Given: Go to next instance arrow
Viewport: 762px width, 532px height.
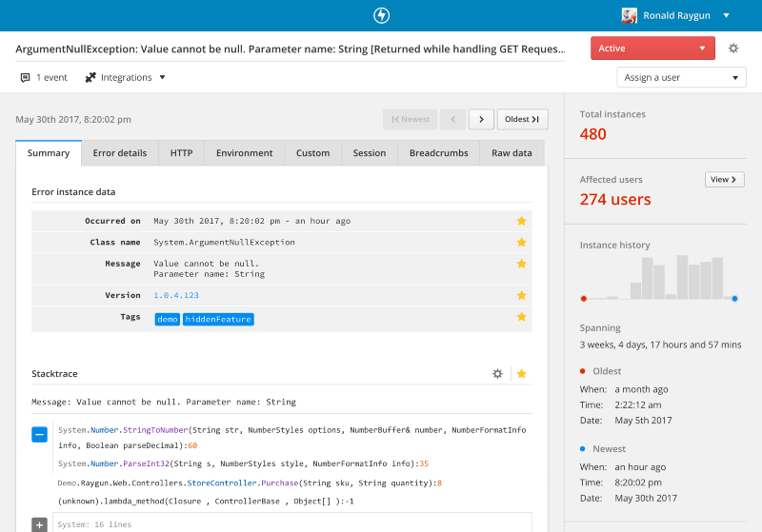Looking at the screenshot, I should click(x=481, y=119).
